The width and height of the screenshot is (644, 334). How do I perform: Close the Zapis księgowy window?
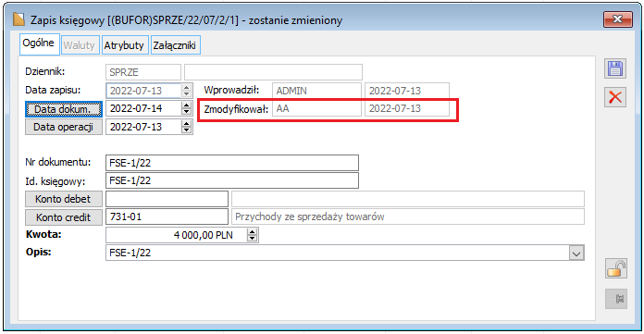pos(618,19)
